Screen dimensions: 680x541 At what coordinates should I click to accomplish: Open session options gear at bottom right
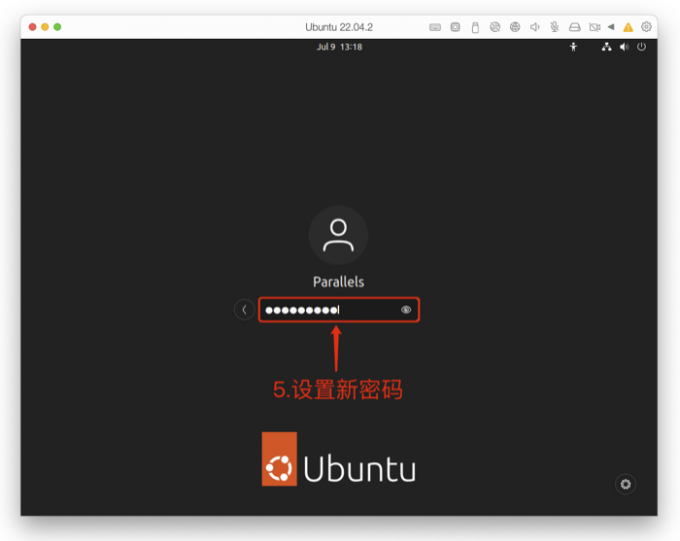(x=625, y=484)
